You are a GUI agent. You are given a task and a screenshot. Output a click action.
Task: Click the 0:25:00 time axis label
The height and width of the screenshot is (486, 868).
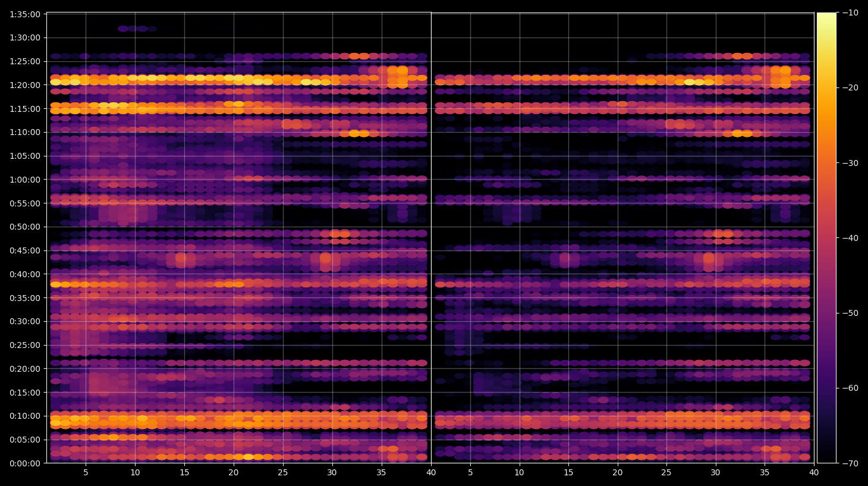point(25,345)
